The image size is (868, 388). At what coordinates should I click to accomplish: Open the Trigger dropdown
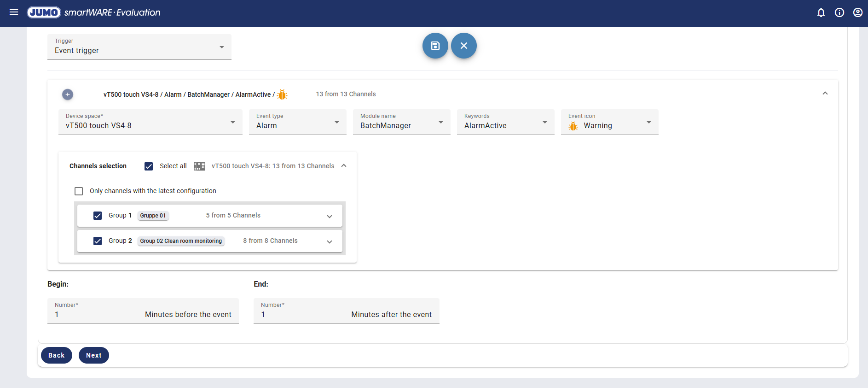coord(139,47)
